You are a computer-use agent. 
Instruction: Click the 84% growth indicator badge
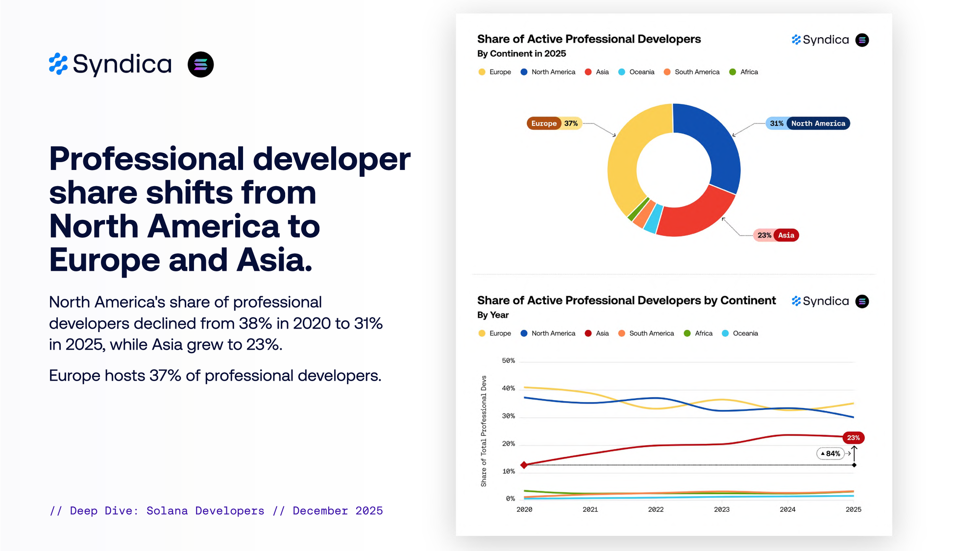(x=831, y=454)
